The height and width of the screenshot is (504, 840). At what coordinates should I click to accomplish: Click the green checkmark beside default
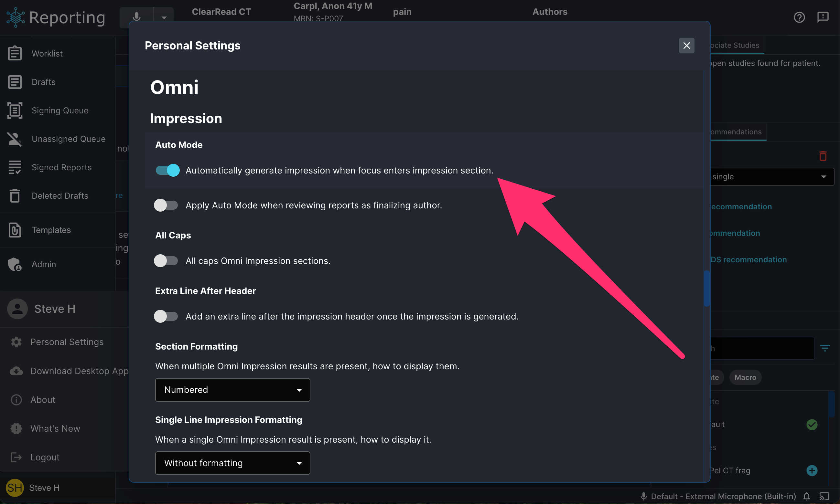[812, 425]
